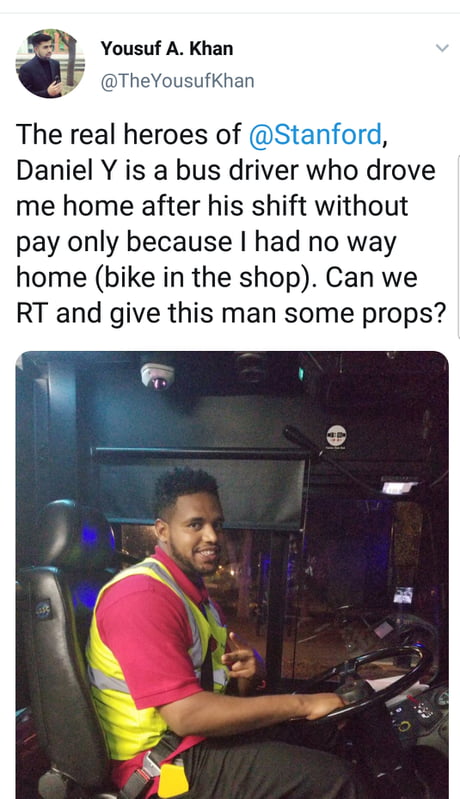
Task: Click the small badge on the seat side
Action: click(44, 609)
